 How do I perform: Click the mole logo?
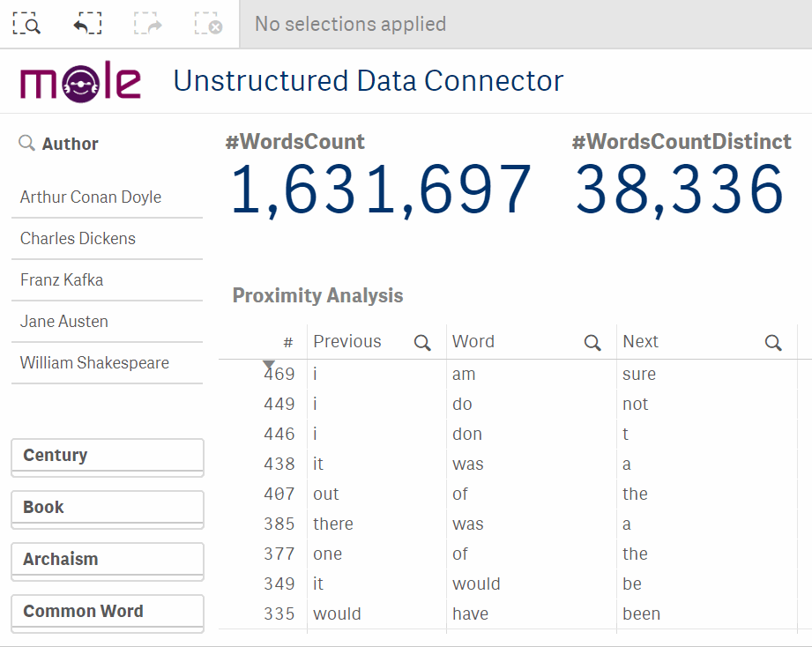pyautogui.click(x=80, y=81)
